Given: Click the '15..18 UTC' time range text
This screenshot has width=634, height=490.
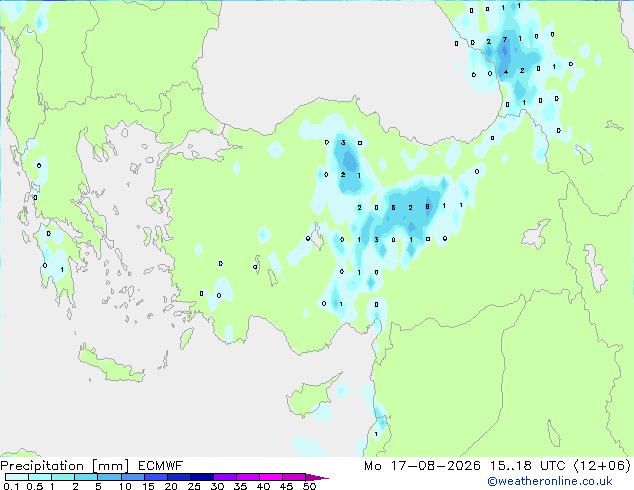Looking at the screenshot, I should point(527,466).
